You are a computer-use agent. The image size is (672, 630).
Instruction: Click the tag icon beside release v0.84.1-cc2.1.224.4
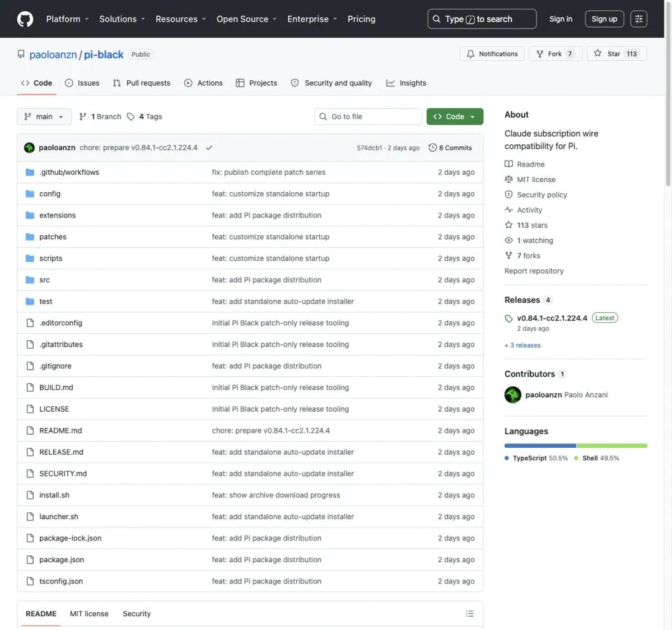point(508,318)
